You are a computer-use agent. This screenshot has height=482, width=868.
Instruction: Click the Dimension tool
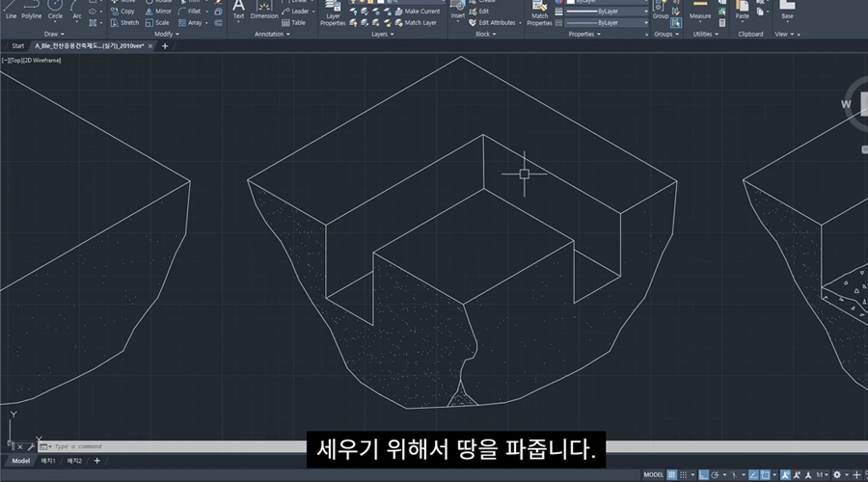click(x=264, y=10)
